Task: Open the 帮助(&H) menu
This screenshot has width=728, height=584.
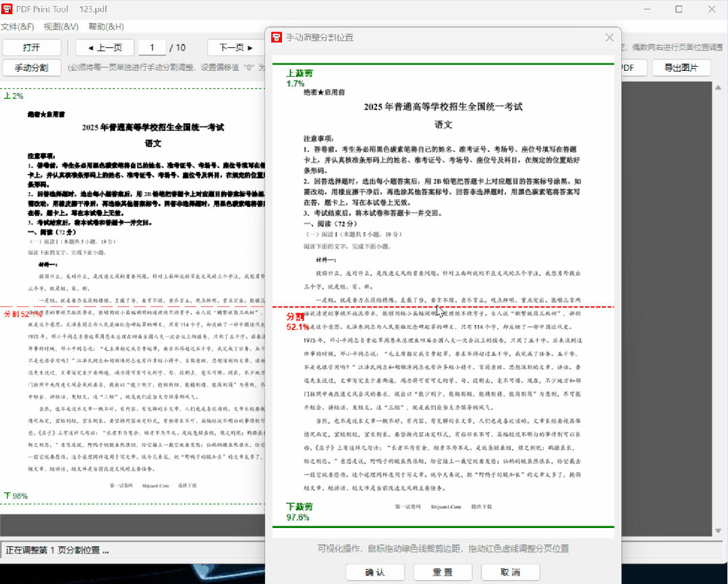Action: pos(107,26)
